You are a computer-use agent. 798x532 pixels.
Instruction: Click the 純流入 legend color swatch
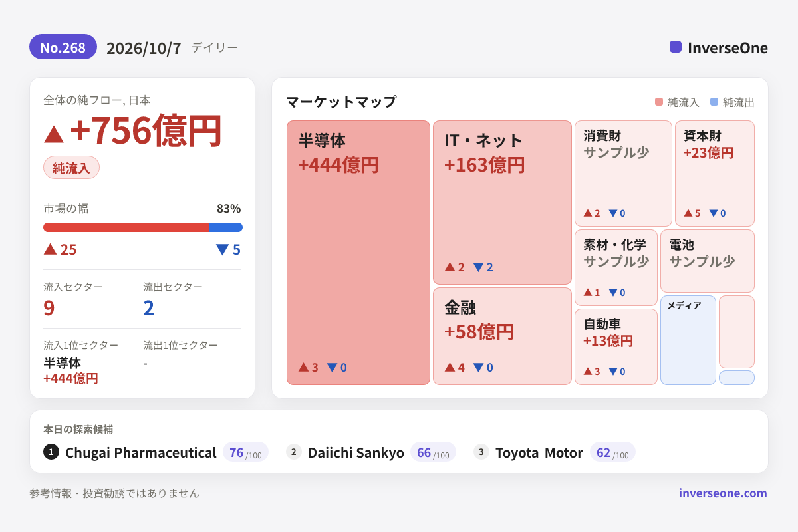[659, 102]
